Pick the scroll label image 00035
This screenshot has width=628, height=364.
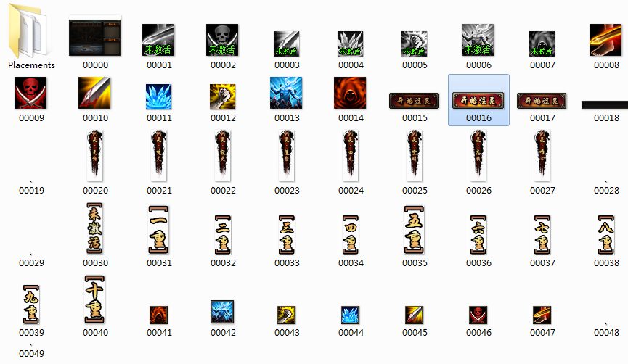[415, 228]
